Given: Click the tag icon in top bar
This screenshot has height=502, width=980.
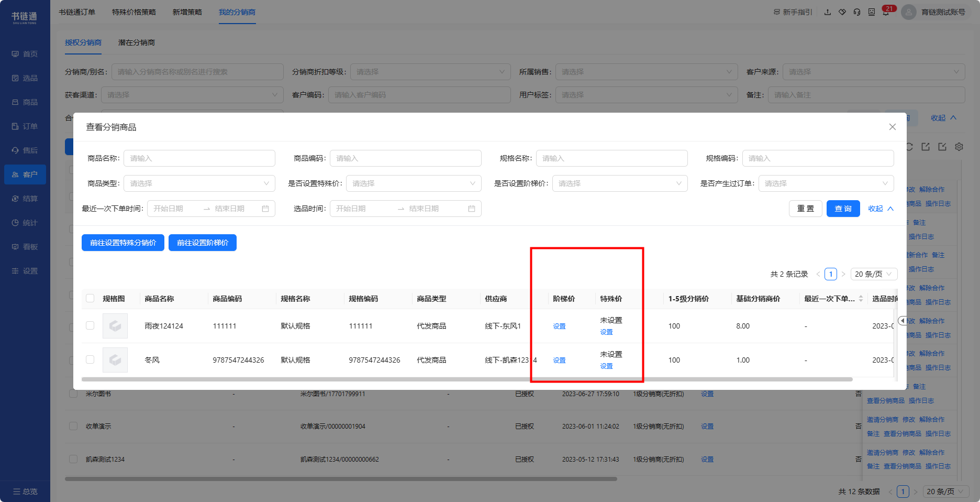Looking at the screenshot, I should coord(842,12).
